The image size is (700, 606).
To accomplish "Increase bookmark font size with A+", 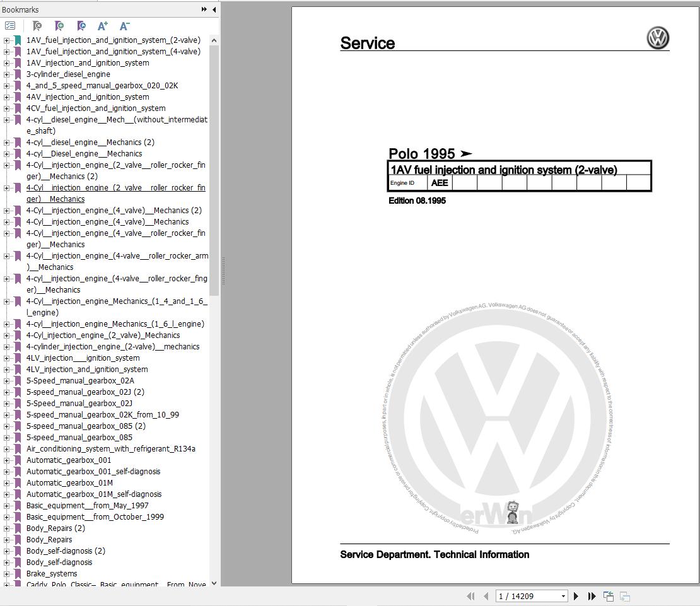I will (103, 26).
